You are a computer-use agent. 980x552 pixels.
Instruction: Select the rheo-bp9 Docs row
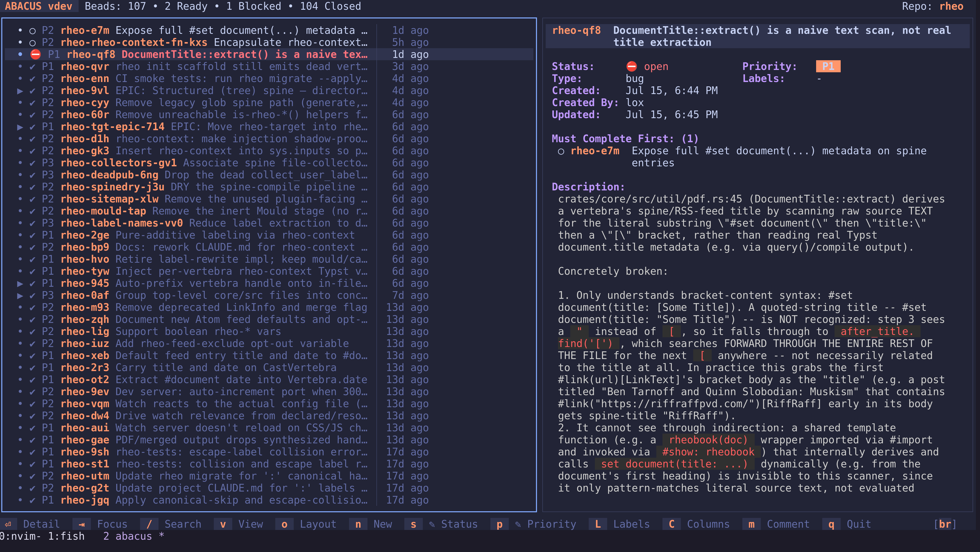(269, 248)
